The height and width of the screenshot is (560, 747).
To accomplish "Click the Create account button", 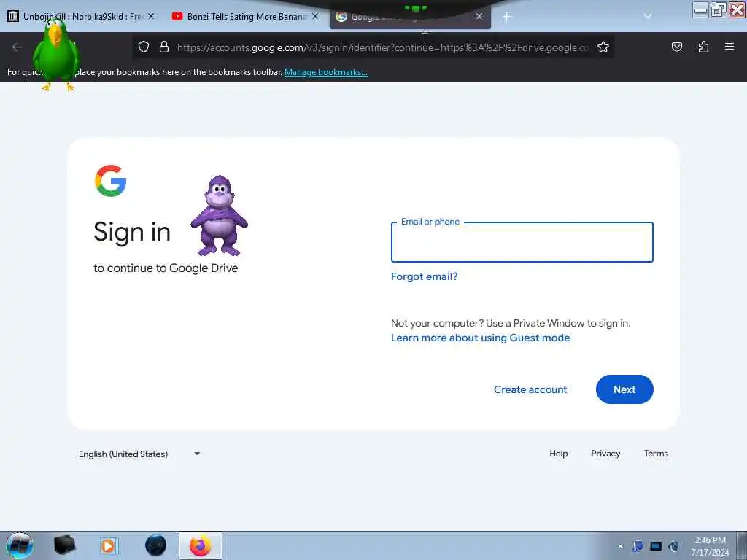I will pos(530,389).
